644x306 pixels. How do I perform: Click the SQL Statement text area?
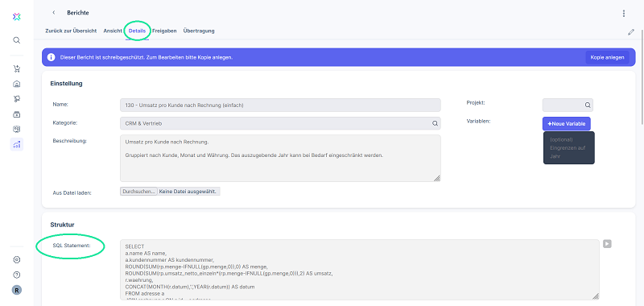359,270
